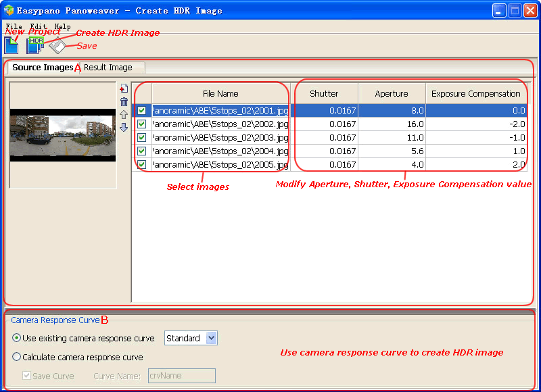Click the trash delete image icon
This screenshot has width=541, height=392.
124,101
